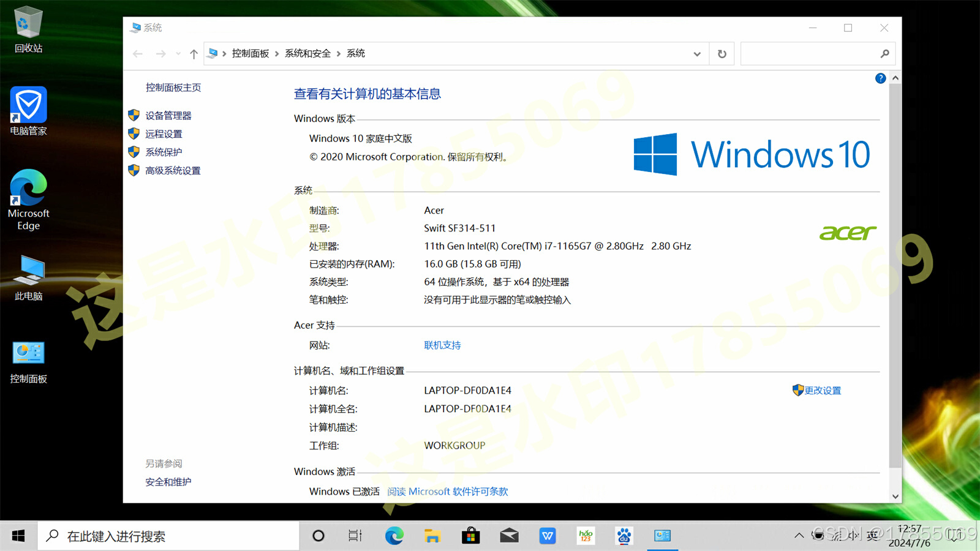Click the Windows 10 logo
Image resolution: width=980 pixels, height=551 pixels.
(752, 154)
